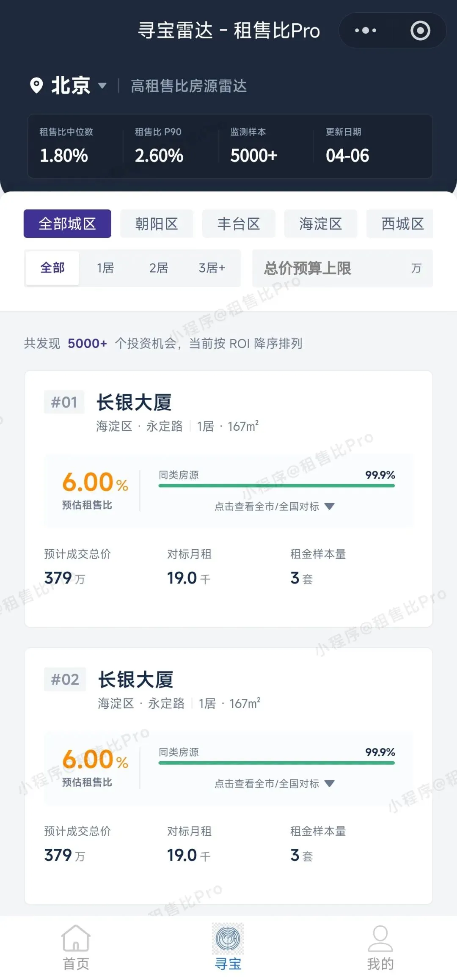
Task: Select the 2居 room filter
Action: tap(159, 268)
